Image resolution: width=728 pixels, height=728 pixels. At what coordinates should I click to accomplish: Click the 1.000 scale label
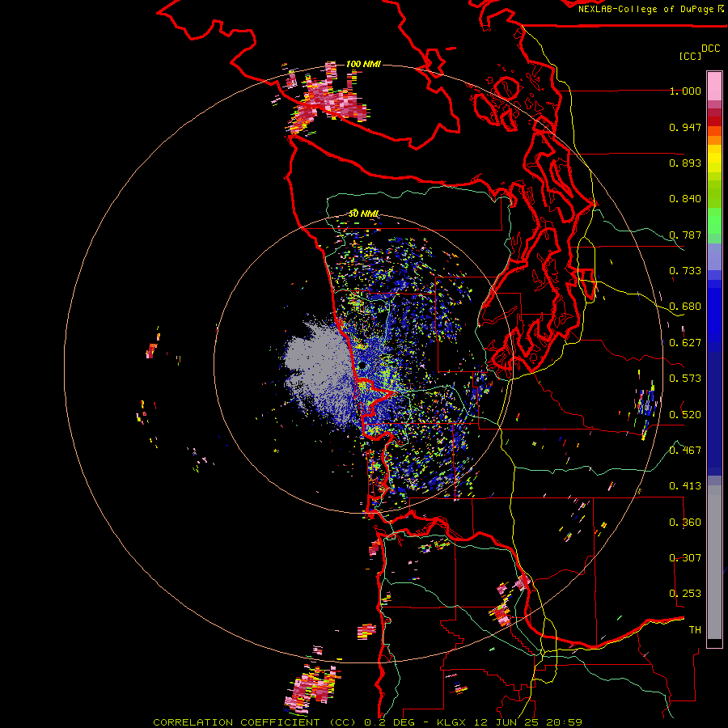coord(685,91)
